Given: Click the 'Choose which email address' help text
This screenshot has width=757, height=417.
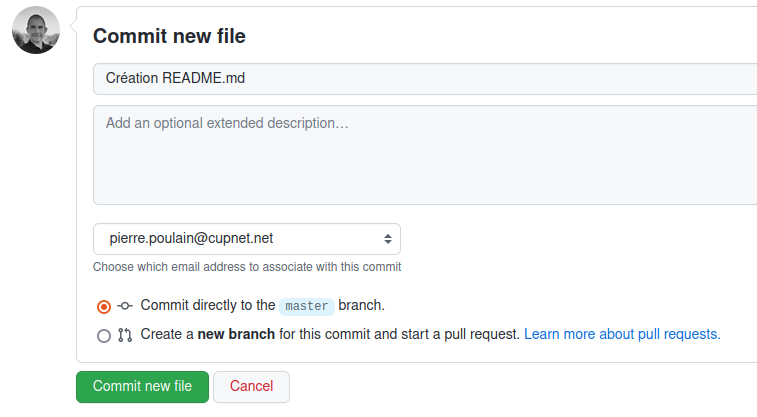Looking at the screenshot, I should point(247,267).
